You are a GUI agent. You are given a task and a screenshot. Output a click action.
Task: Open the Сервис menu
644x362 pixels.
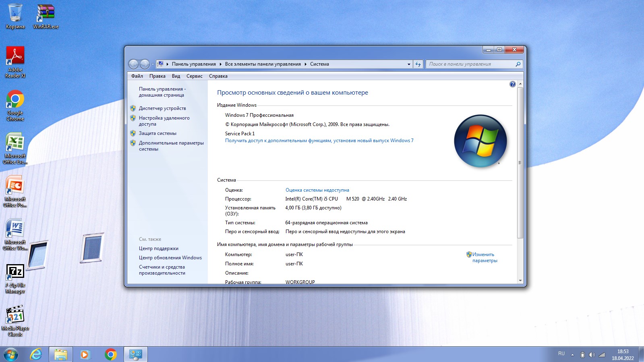[x=195, y=76]
